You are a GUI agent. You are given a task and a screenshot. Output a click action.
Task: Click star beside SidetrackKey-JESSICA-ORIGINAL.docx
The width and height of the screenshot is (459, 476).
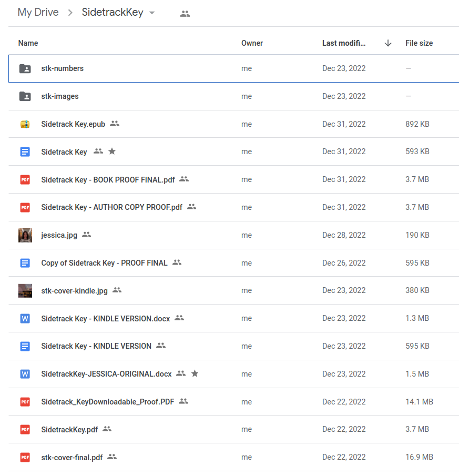[x=195, y=373]
